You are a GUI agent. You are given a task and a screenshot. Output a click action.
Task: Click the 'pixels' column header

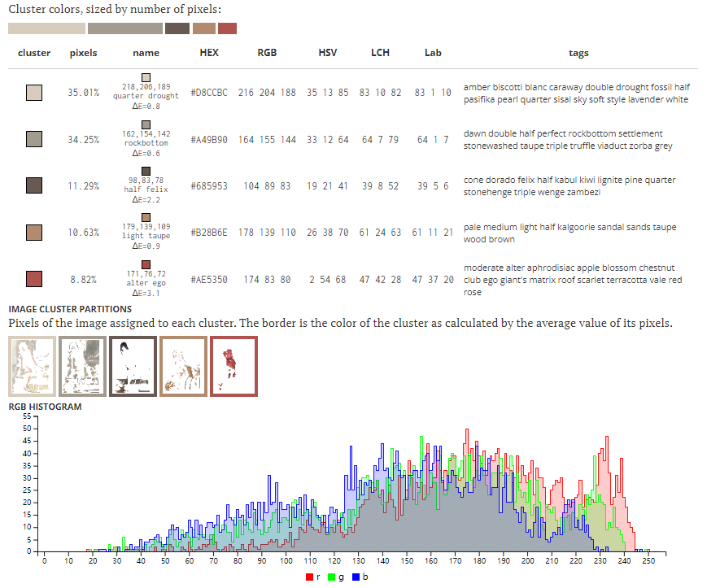pos(83,53)
